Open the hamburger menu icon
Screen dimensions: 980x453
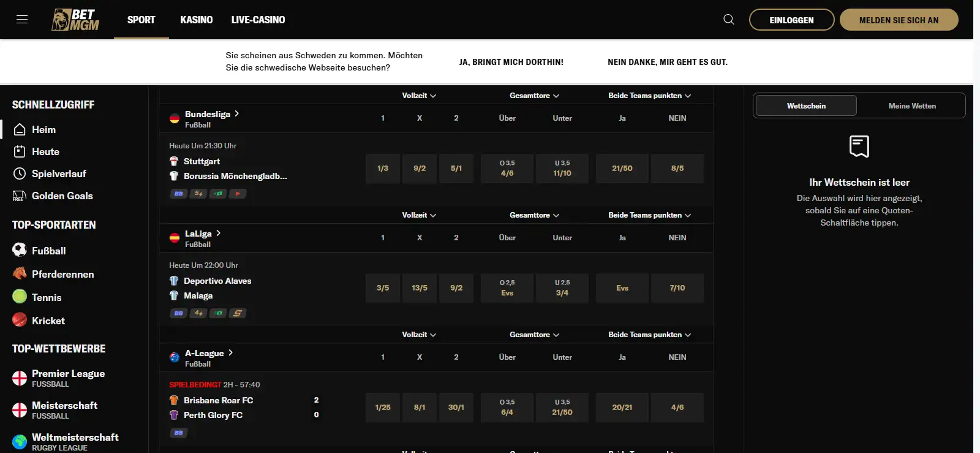[x=22, y=20]
